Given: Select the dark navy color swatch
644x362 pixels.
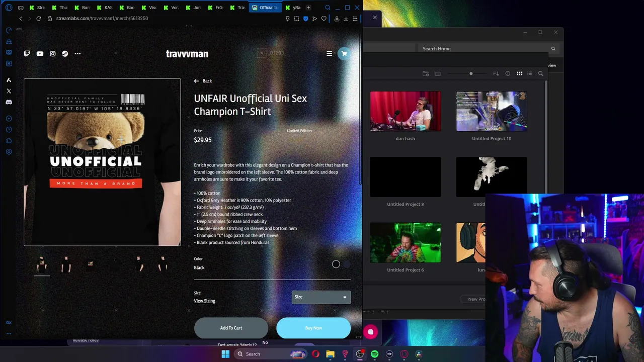Looking at the screenshot, I should click(x=347, y=264).
